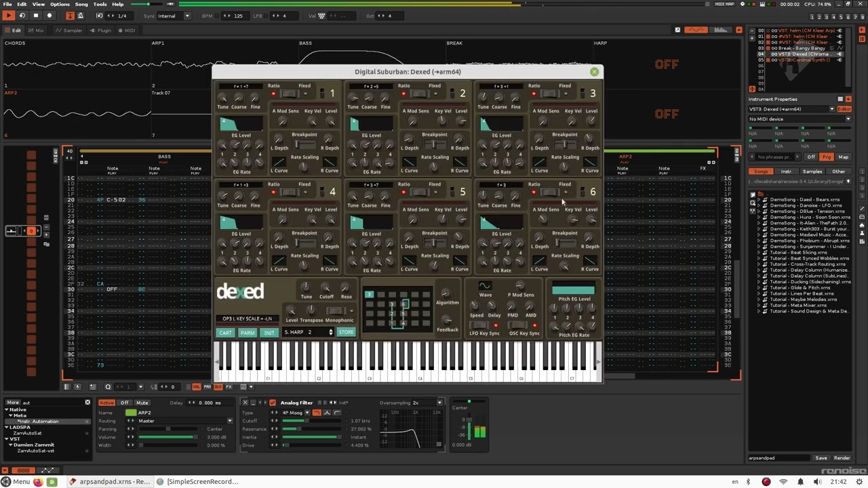Close the Dexed plugin window

tap(594, 72)
